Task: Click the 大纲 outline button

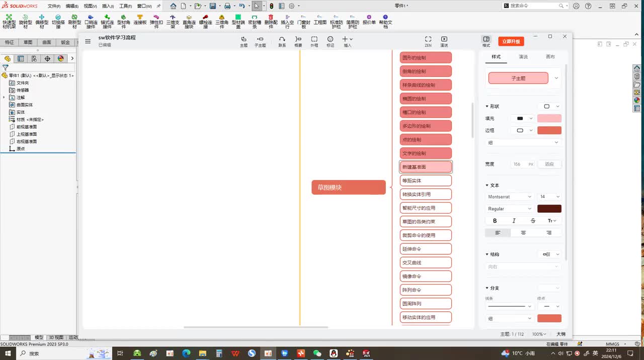Action: tap(560, 334)
